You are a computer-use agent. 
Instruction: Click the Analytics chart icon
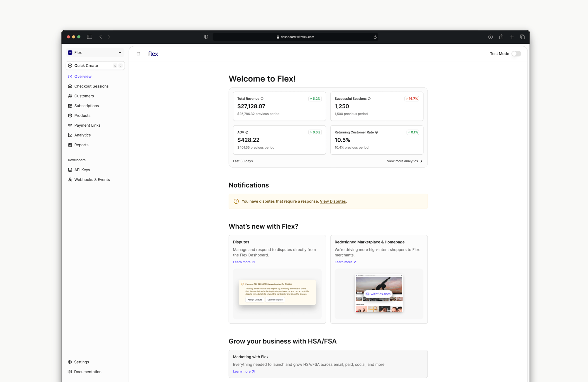[70, 135]
